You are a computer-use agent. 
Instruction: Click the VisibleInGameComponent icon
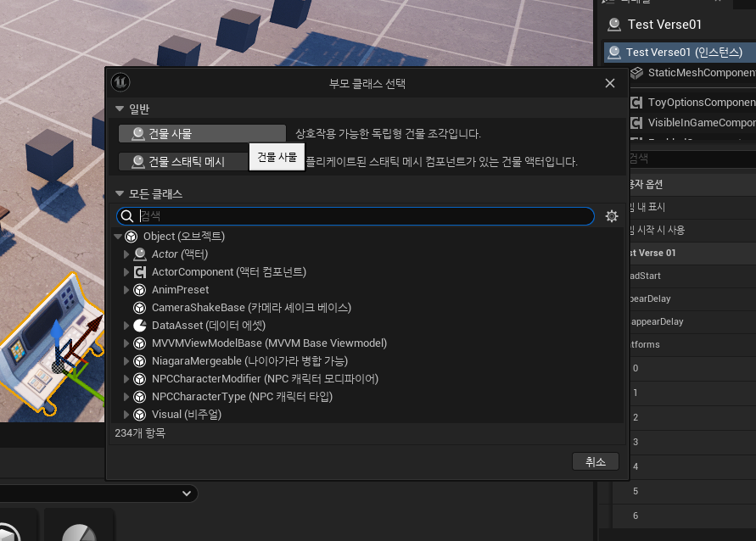[636, 123]
